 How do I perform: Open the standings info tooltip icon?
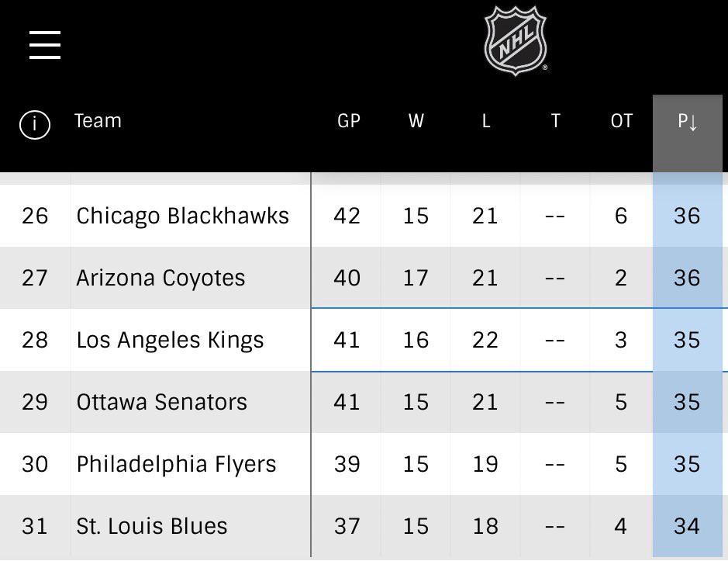point(33,121)
